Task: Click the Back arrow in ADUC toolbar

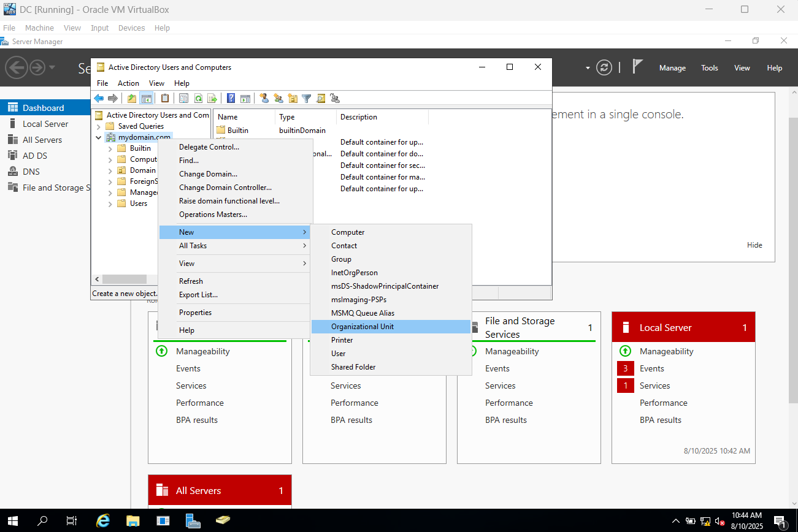Action: click(x=99, y=98)
